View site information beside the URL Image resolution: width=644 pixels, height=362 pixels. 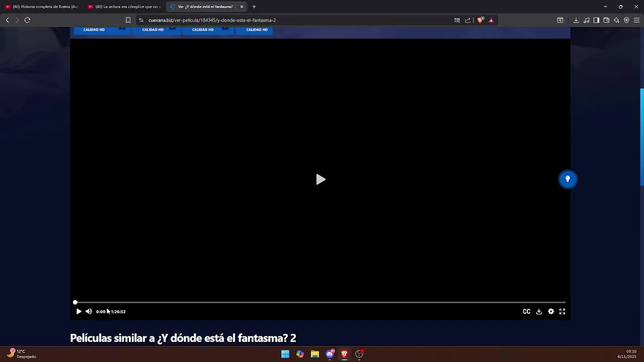(x=141, y=20)
